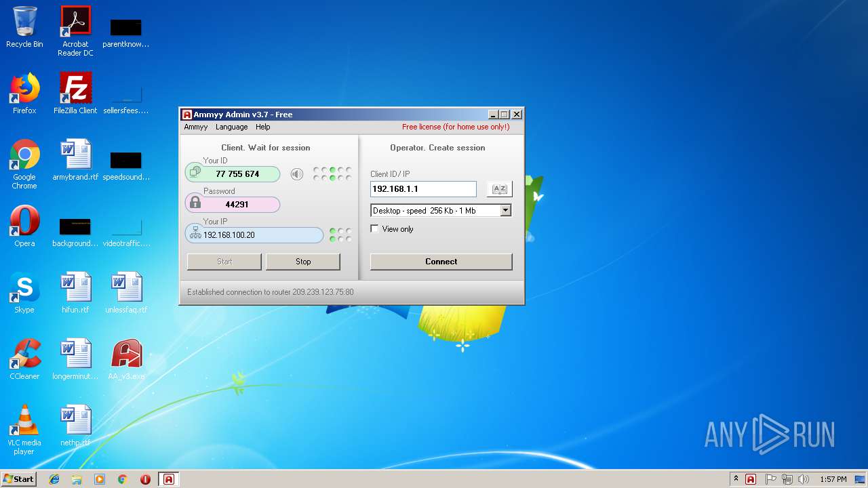Open the Windows Start menu
Image resolution: width=868 pixels, height=488 pixels.
point(18,479)
